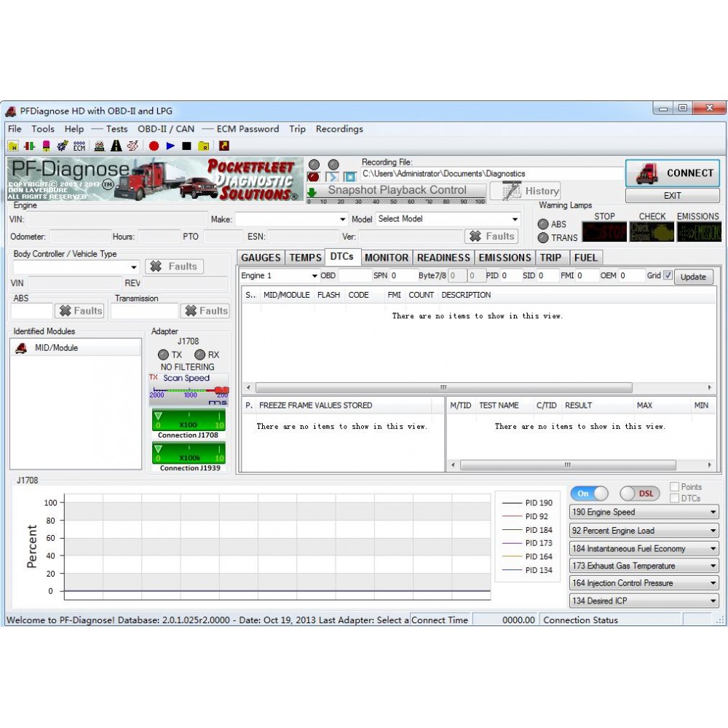This screenshot has width=728, height=728.
Task: Open the 134 Desired ICP dropdown
Action: (644, 601)
